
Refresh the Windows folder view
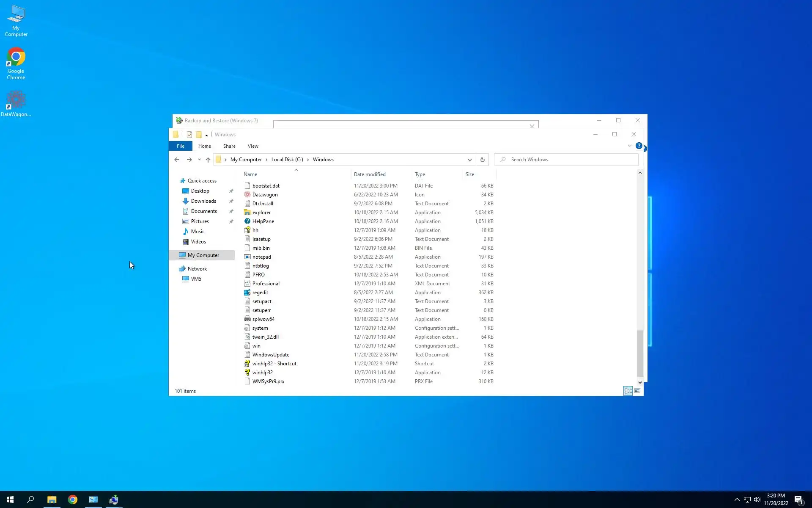pos(482,160)
